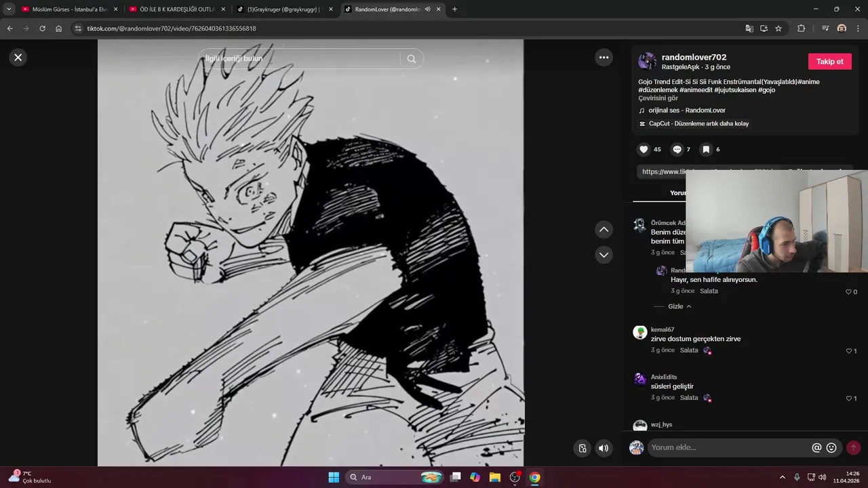
Task: Insert mention with @ icon
Action: [816, 448]
